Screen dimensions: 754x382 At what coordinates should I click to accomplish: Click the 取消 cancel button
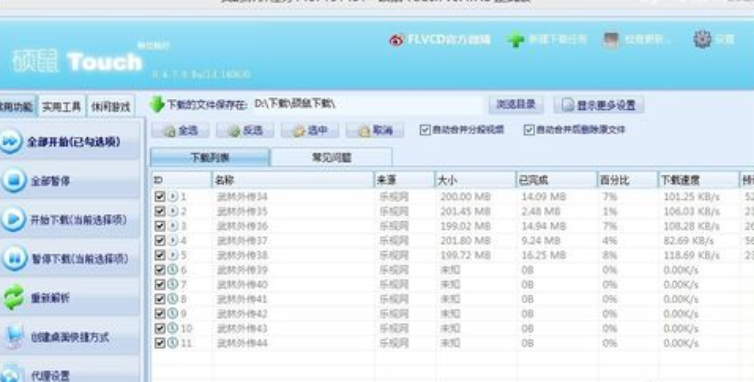coord(375,130)
